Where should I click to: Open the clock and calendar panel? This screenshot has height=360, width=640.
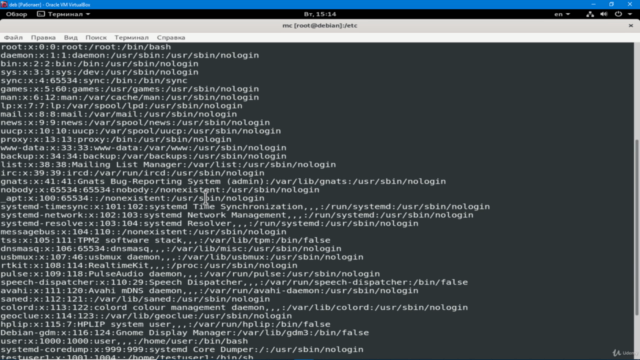pyautogui.click(x=320, y=14)
